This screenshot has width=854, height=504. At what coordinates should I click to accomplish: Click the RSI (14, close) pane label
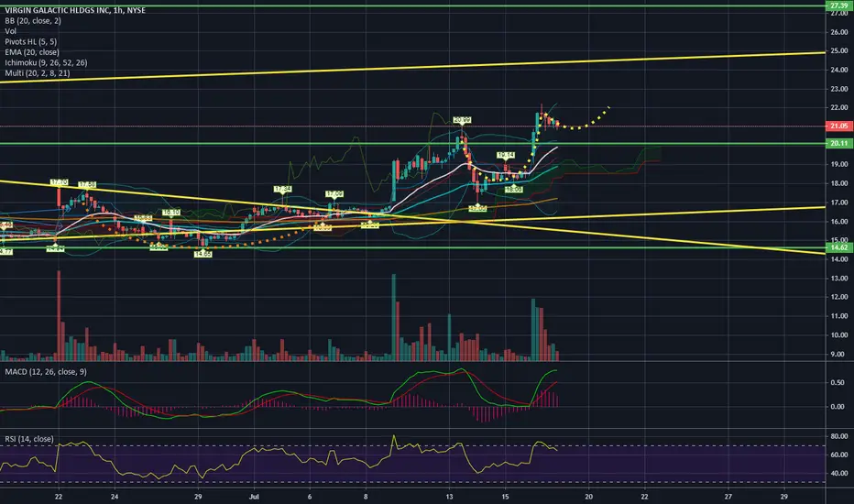[29, 439]
